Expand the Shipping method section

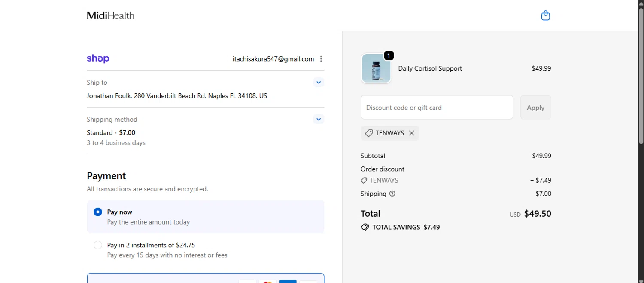click(x=319, y=119)
